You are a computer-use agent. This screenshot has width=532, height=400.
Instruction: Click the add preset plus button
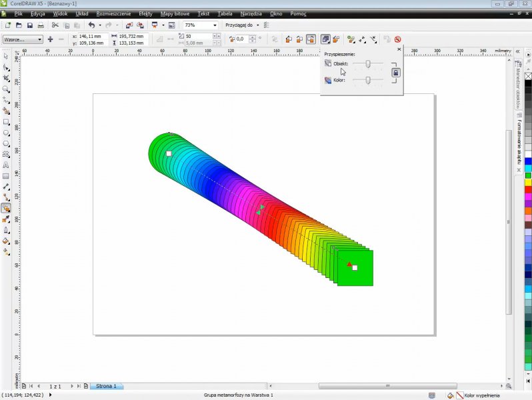[x=51, y=39]
